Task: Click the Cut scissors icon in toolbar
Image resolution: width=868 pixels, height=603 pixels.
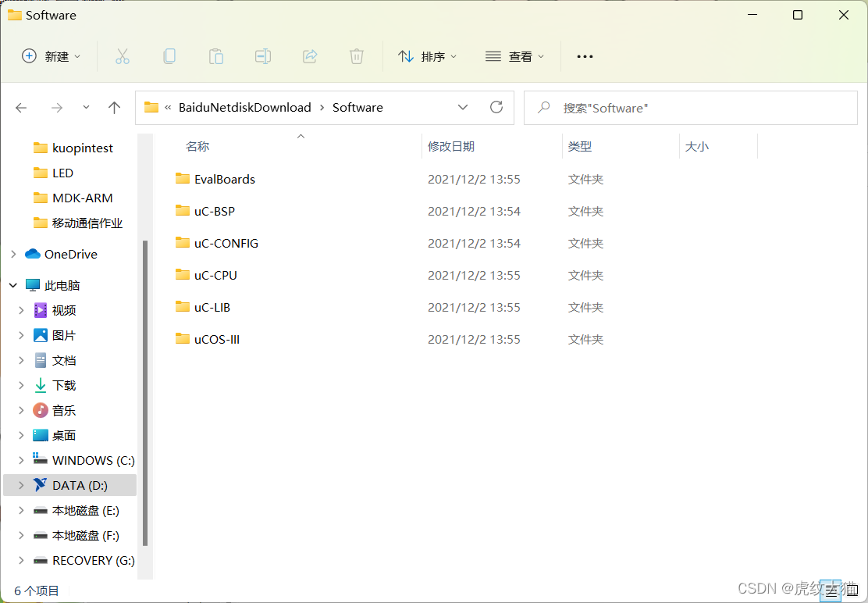Action: pyautogui.click(x=123, y=56)
